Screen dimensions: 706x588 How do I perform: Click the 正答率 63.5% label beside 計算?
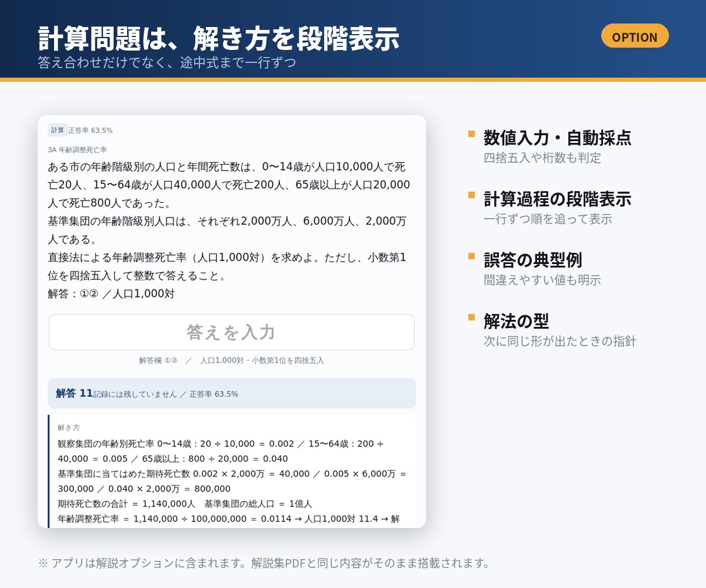click(x=91, y=131)
